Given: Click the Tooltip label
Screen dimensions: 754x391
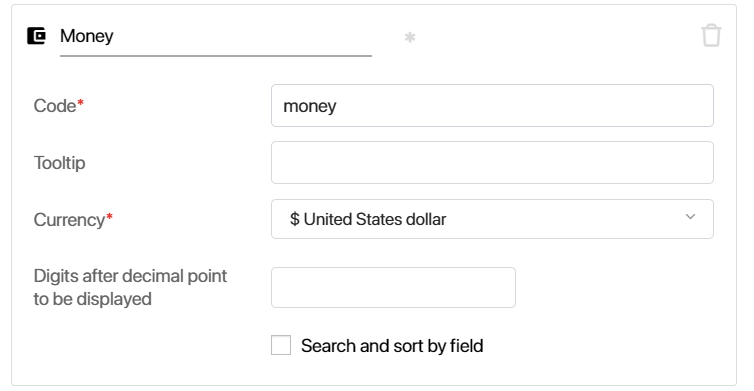Looking at the screenshot, I should [x=59, y=163].
